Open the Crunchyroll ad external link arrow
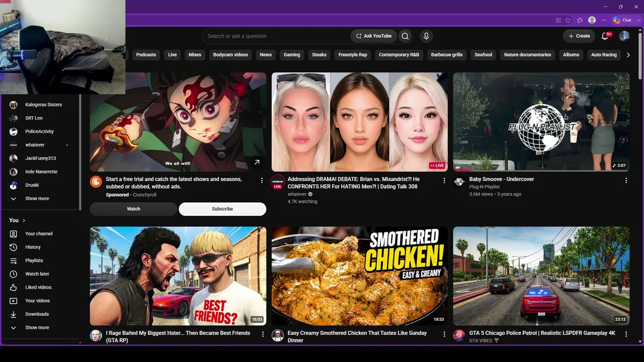This screenshot has height=362, width=644. 257,162
